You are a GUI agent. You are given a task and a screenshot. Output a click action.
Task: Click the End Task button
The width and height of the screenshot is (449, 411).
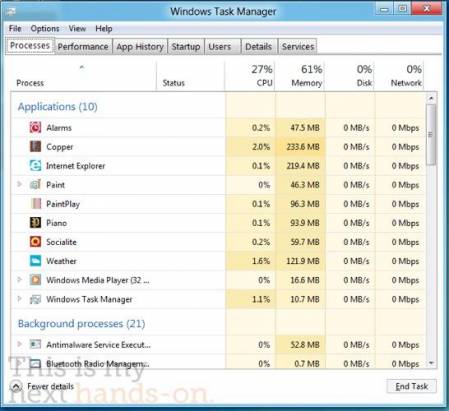(412, 386)
